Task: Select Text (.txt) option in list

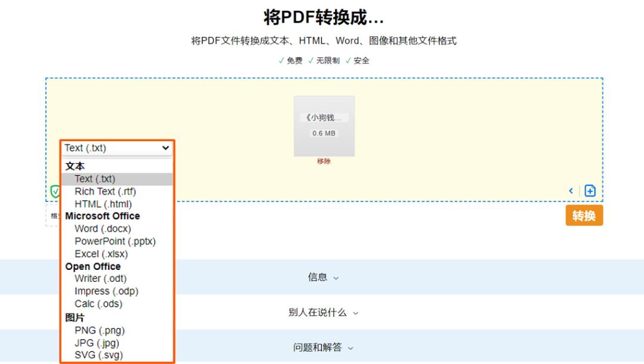Action: click(x=95, y=179)
